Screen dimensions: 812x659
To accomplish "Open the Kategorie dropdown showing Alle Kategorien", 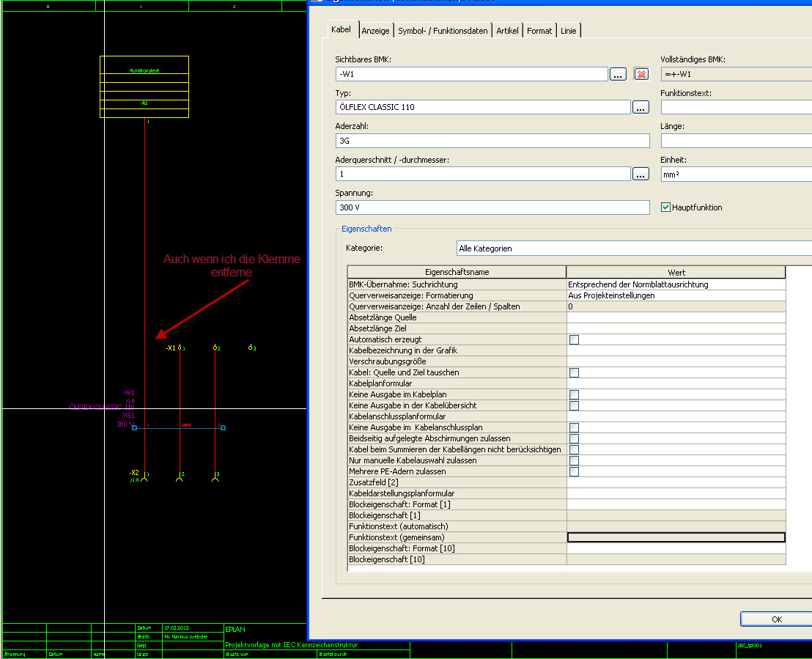I will [634, 248].
